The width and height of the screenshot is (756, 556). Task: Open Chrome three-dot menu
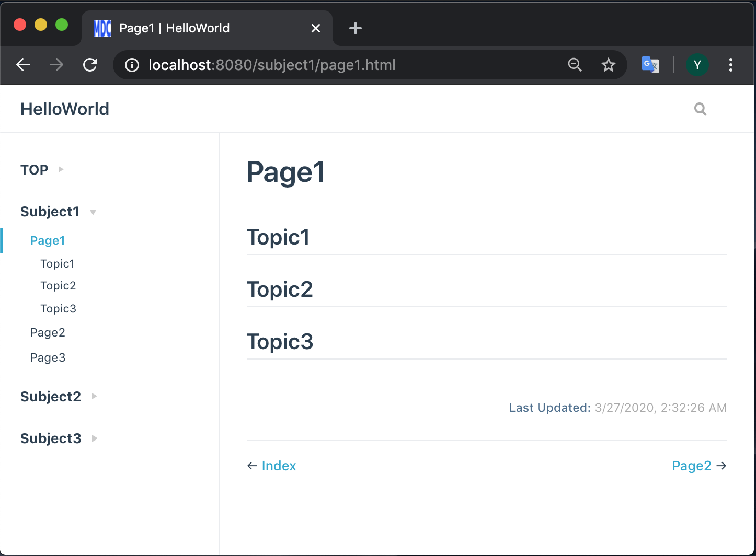tap(731, 65)
